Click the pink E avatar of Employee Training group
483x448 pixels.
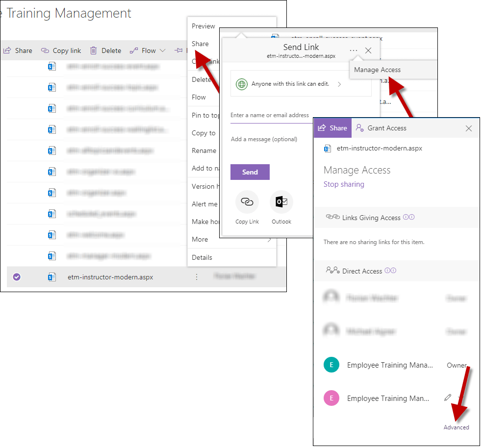[331, 398]
